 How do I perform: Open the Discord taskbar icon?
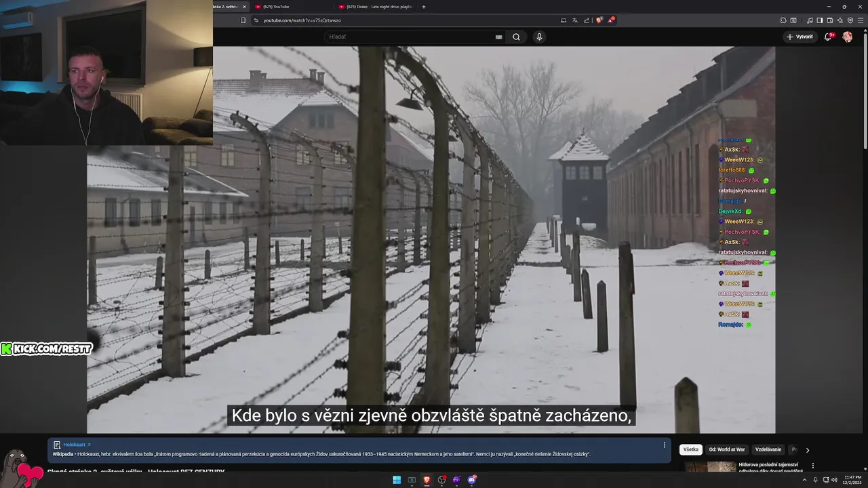point(472,480)
